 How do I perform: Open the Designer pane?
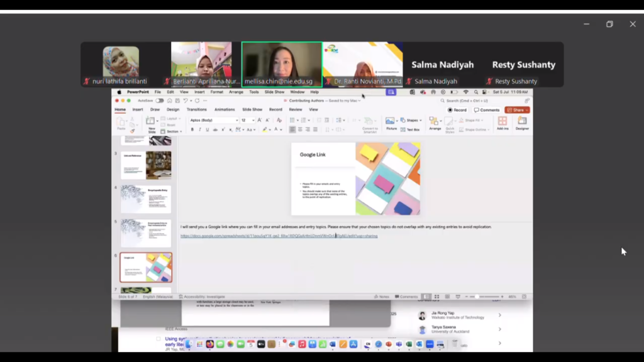(x=522, y=123)
